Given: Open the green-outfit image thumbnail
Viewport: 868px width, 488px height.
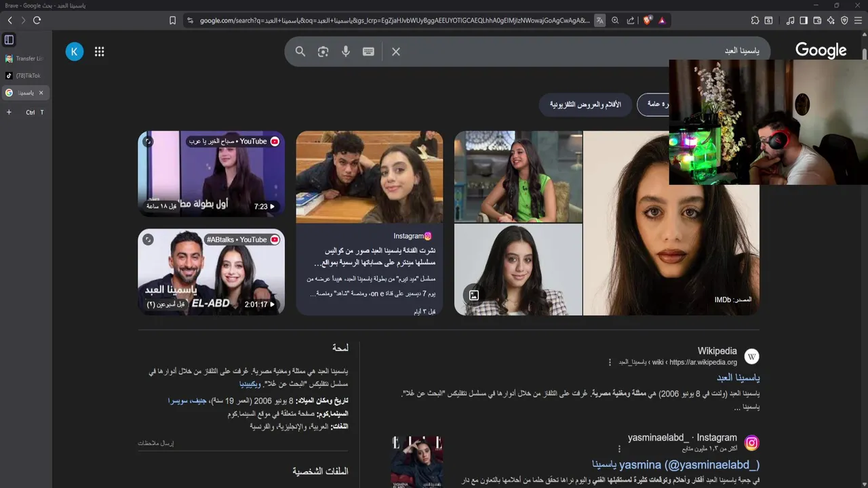Looking at the screenshot, I should (x=518, y=176).
